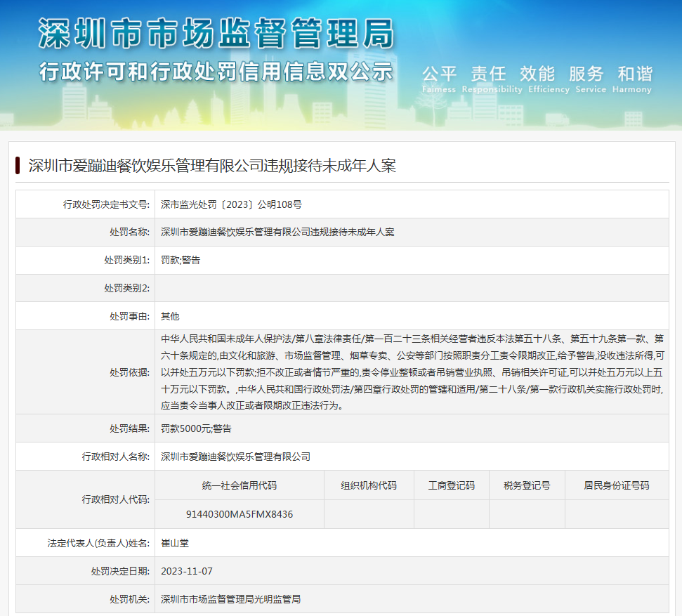This screenshot has height=616, width=682.
Task: Select the 公平 Fairness slogan in banner
Action: [439, 79]
